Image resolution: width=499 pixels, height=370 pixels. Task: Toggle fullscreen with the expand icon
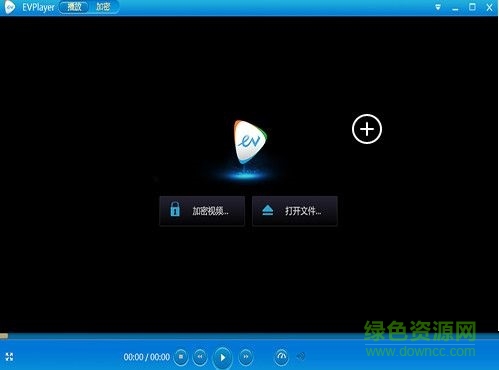(x=9, y=357)
